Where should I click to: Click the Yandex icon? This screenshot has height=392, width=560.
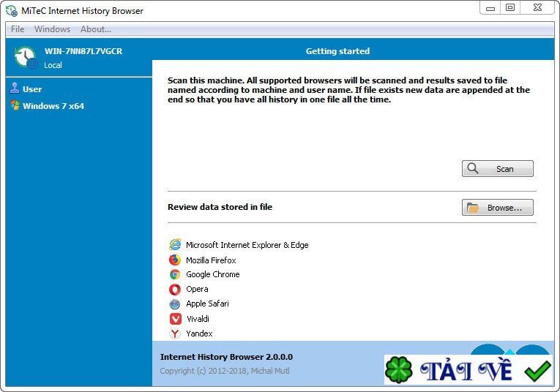[175, 333]
